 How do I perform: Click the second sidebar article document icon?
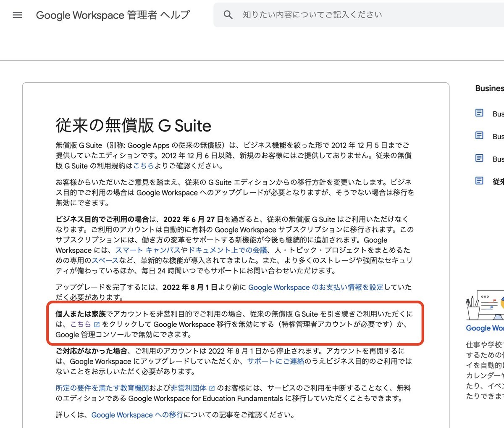[479, 135]
